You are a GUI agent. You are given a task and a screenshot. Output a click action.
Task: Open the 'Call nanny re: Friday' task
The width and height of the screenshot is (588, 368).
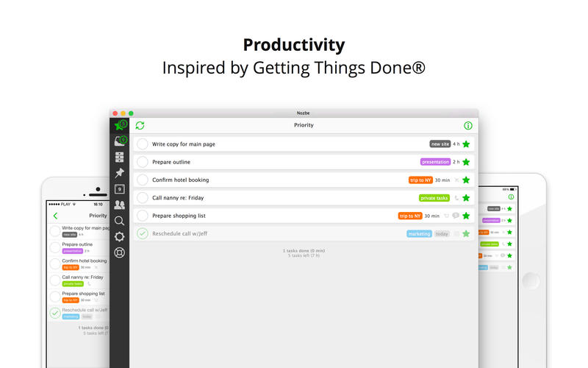[178, 198]
